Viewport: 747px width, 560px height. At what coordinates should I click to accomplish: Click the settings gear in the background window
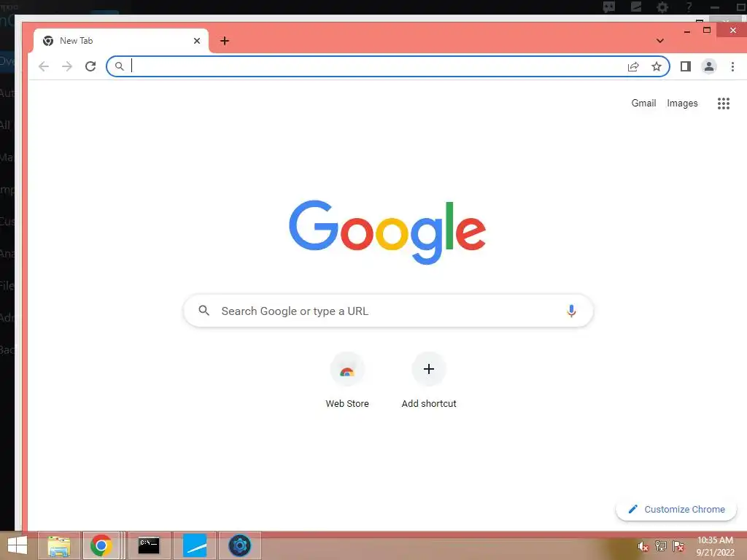(x=662, y=7)
